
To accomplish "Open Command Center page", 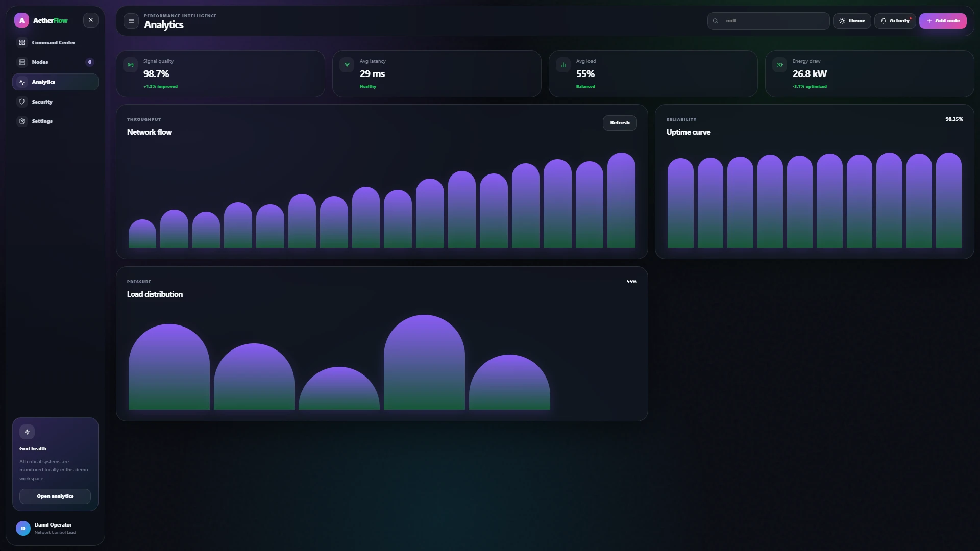I will pos(55,42).
